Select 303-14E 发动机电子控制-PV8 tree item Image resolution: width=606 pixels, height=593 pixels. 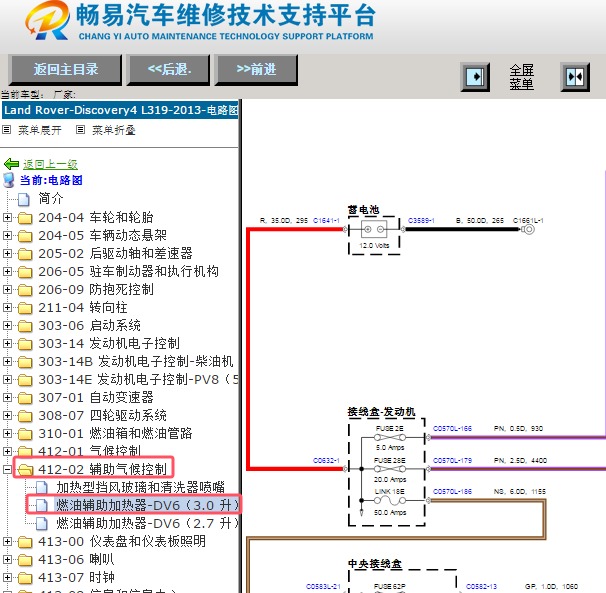tap(138, 380)
